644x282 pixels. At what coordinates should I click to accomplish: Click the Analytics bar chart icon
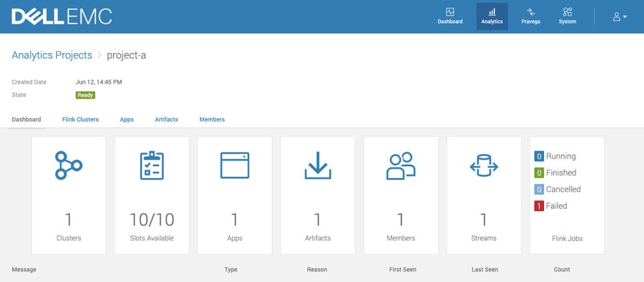click(x=492, y=12)
